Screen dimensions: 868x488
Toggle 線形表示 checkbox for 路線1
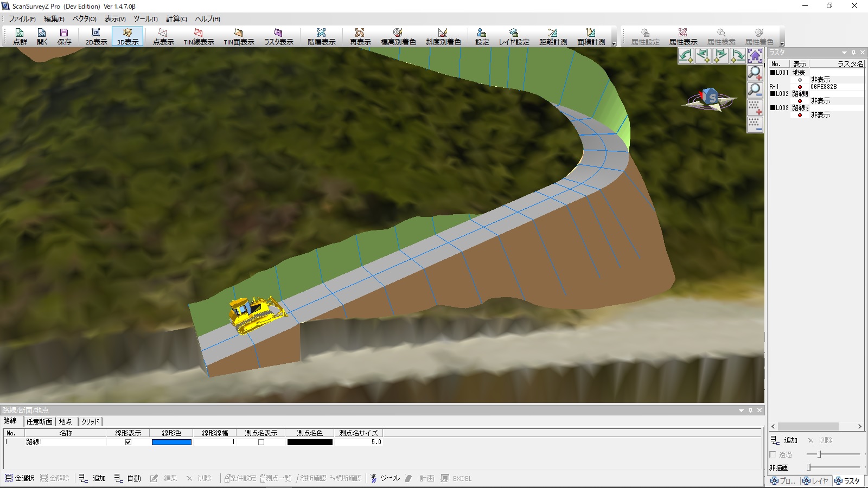point(128,442)
